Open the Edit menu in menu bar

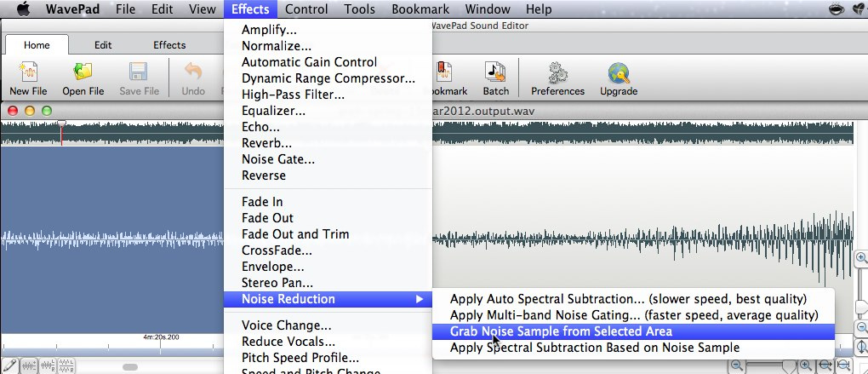click(x=163, y=9)
